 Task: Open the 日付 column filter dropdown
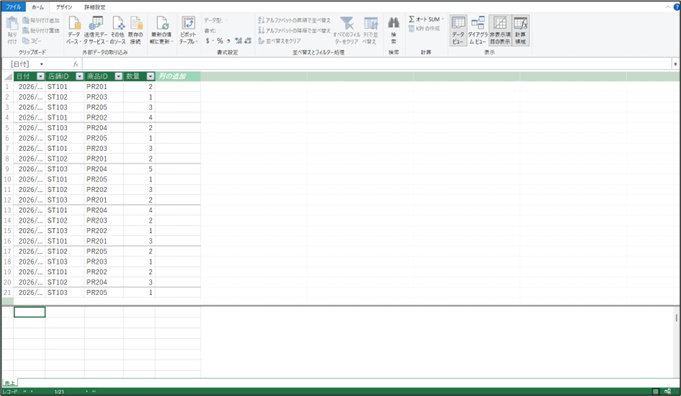click(41, 76)
